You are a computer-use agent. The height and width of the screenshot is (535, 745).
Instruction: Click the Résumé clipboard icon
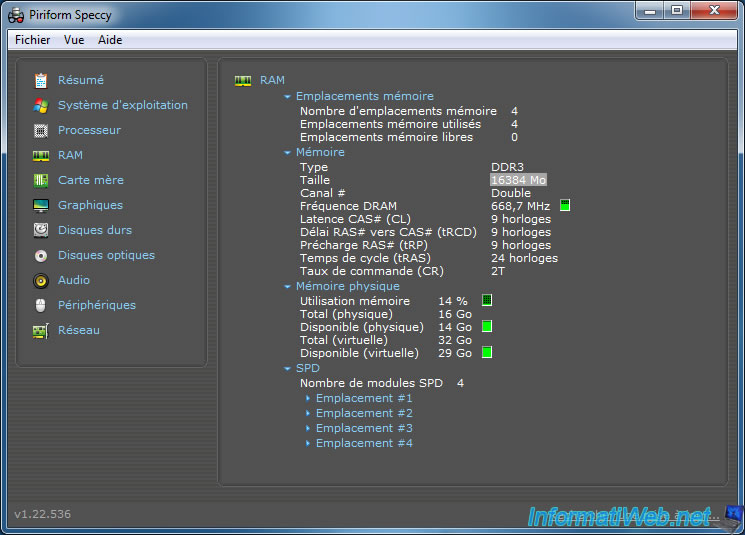coord(41,81)
